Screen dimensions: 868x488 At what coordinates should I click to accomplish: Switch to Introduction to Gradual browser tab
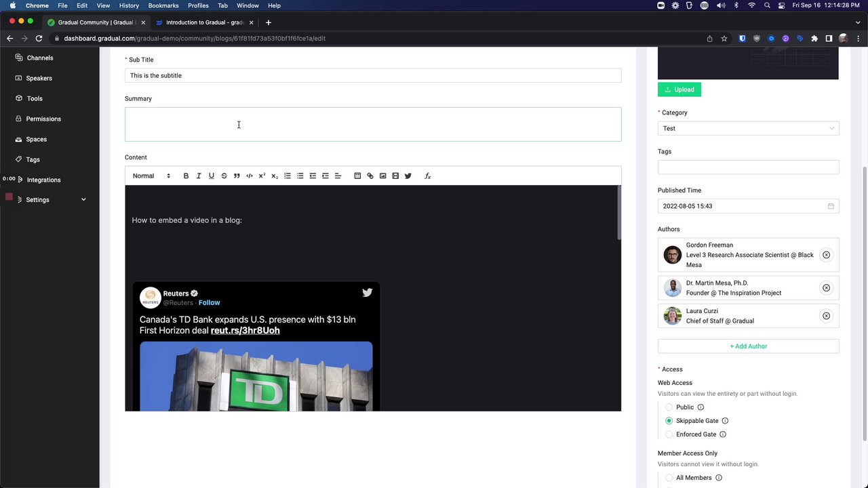(204, 22)
